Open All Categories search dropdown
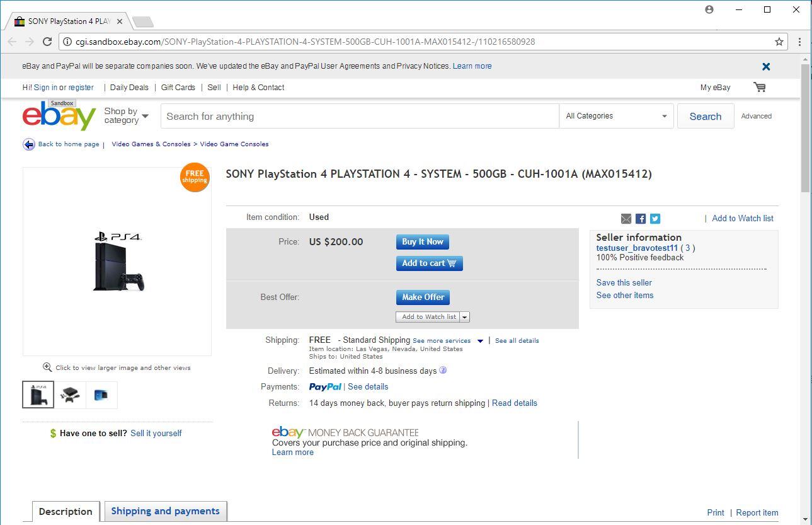Viewport: 812px width, 525px height. [x=616, y=116]
